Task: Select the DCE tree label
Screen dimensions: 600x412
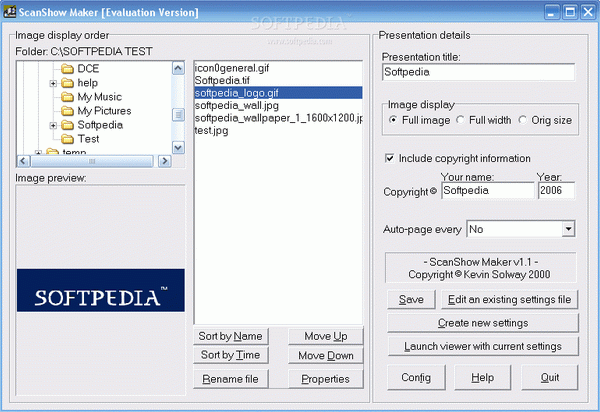Action: (x=88, y=69)
